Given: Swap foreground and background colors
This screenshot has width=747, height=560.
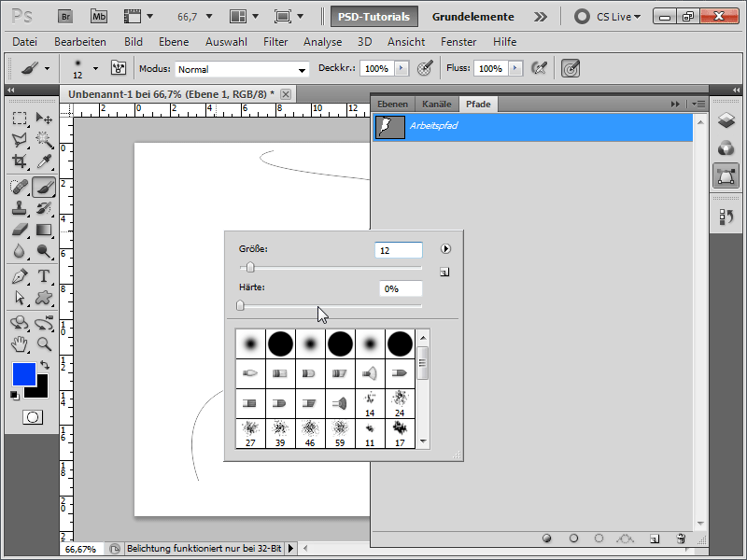Looking at the screenshot, I should pos(45,365).
